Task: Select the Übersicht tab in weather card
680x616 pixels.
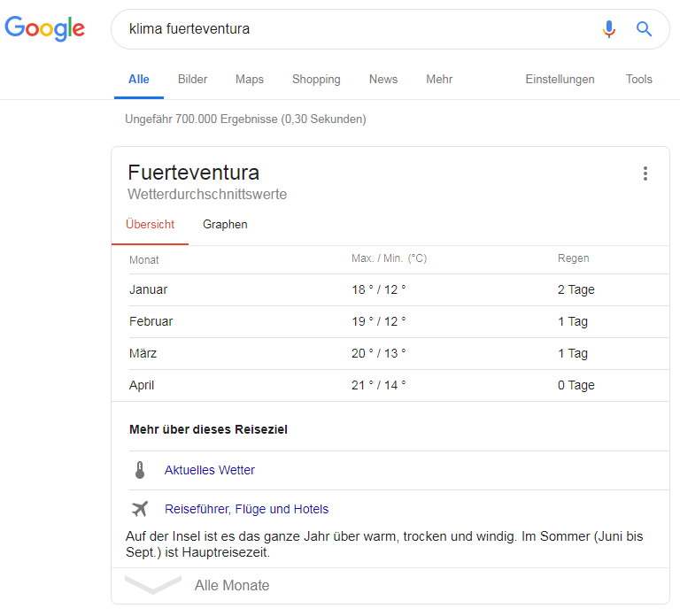Action: pyautogui.click(x=150, y=225)
